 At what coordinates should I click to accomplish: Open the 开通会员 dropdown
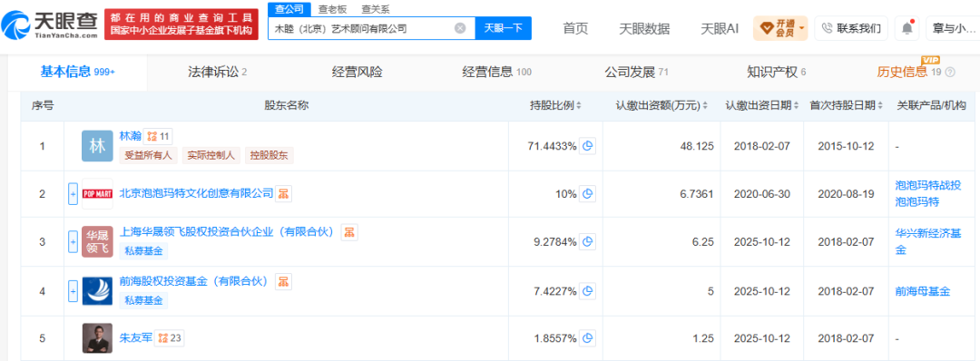tap(780, 28)
